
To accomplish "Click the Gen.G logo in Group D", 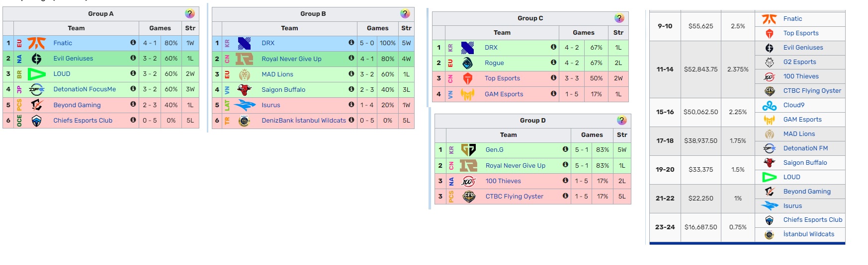I will (x=468, y=150).
